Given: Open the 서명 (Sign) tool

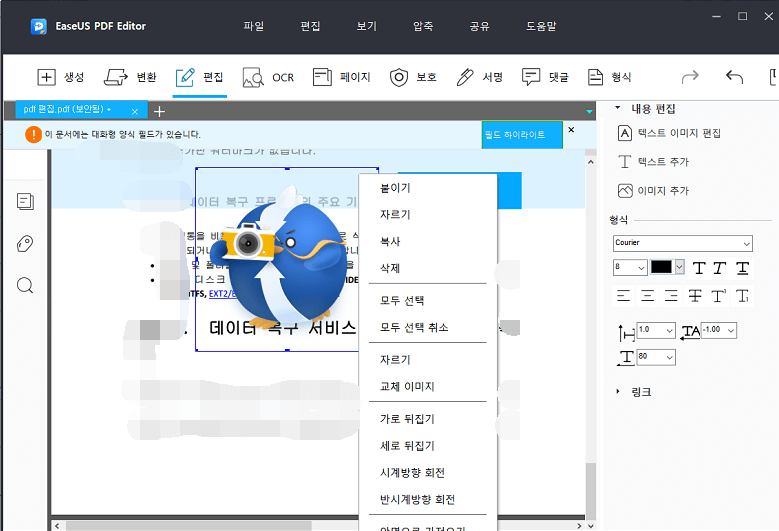Looking at the screenshot, I should tap(479, 77).
